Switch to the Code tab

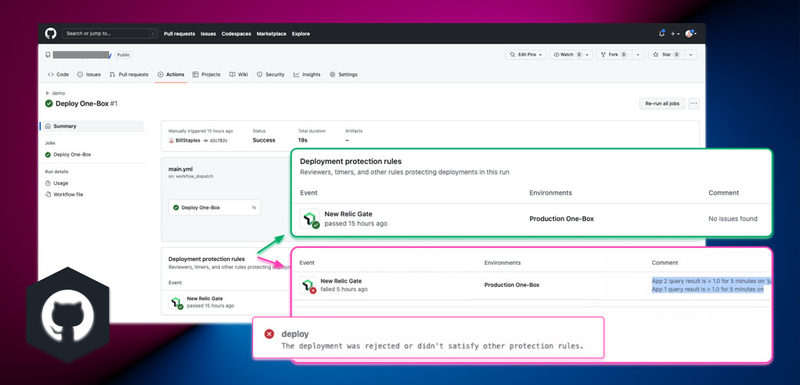pos(58,74)
